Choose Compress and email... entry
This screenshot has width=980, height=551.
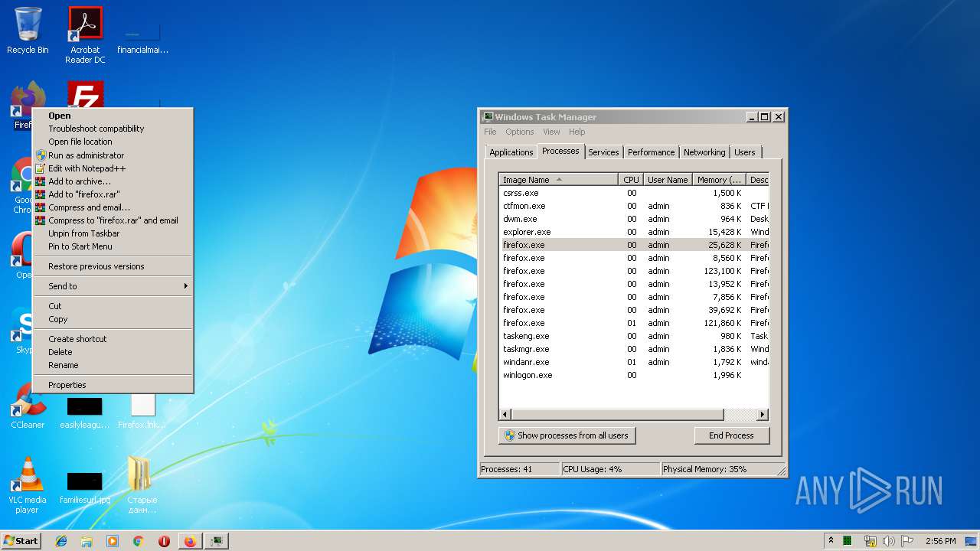[113, 207]
